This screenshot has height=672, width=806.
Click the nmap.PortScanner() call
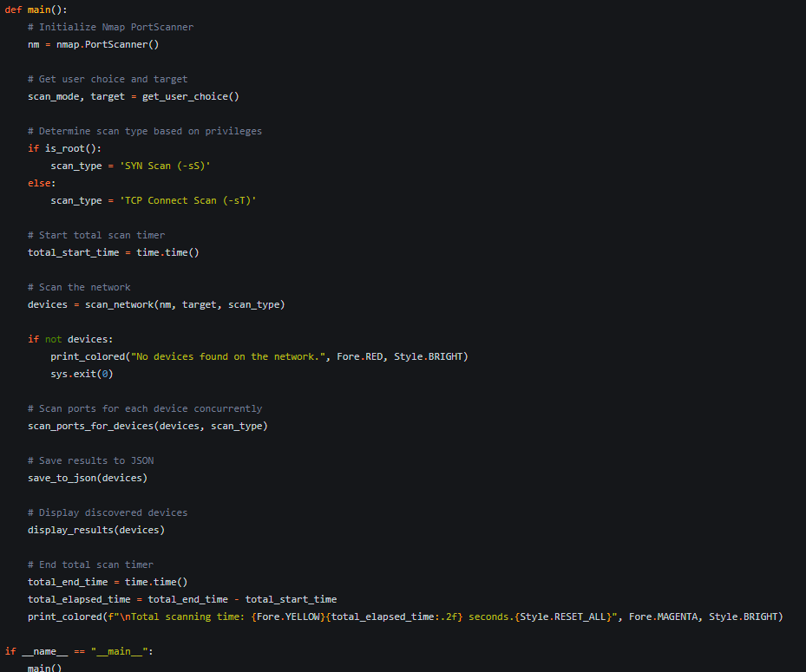108,45
